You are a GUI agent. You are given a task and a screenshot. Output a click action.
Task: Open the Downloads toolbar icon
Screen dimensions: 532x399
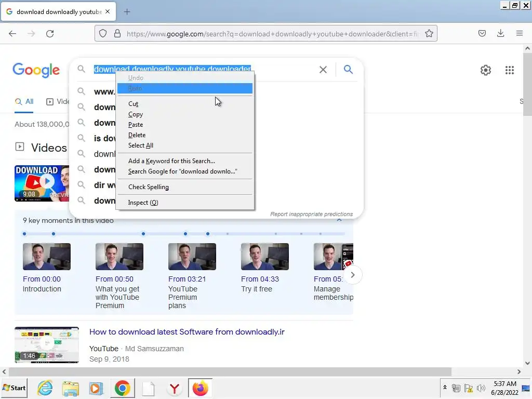(x=500, y=33)
